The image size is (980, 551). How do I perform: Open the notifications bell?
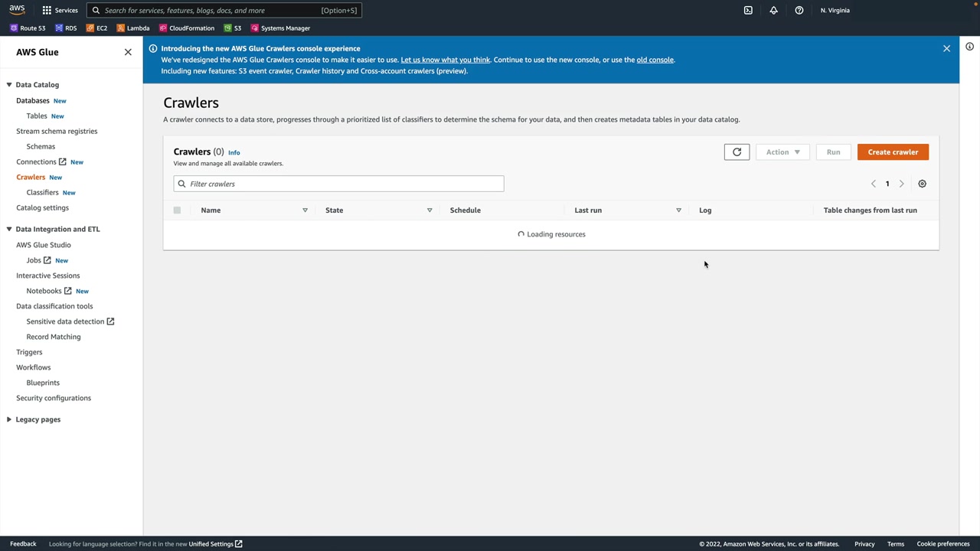[773, 10]
